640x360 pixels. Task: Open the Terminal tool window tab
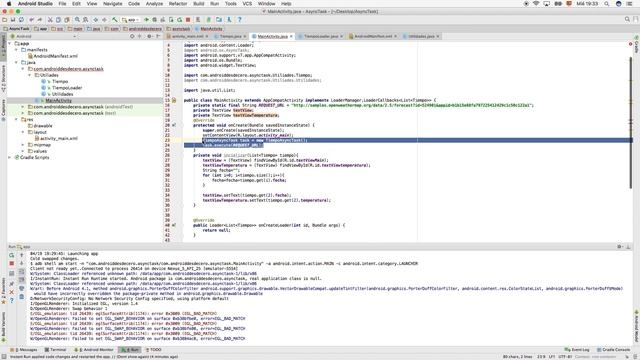[56, 350]
